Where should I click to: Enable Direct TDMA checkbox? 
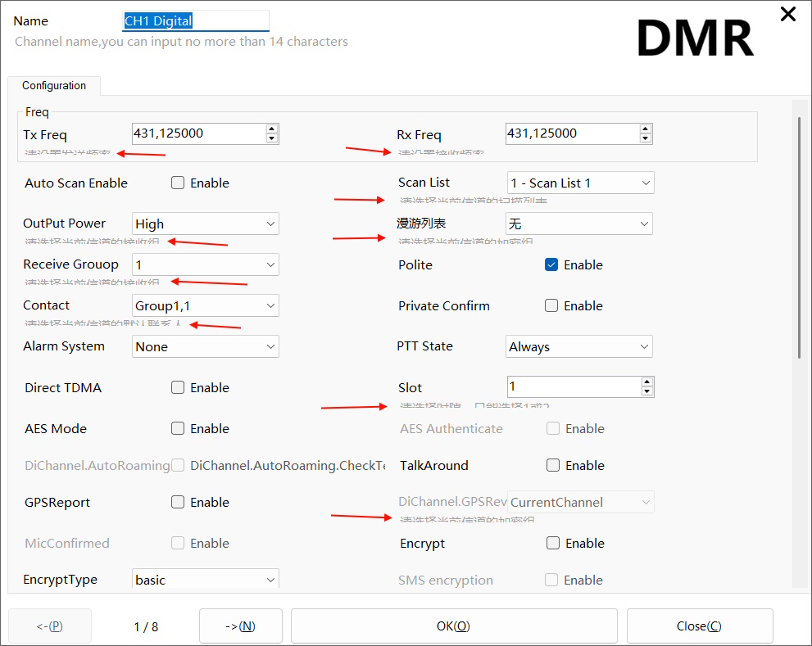pos(178,388)
